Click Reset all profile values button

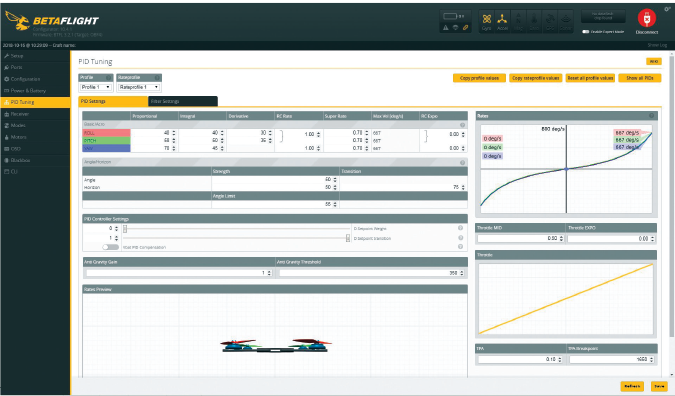pos(590,78)
